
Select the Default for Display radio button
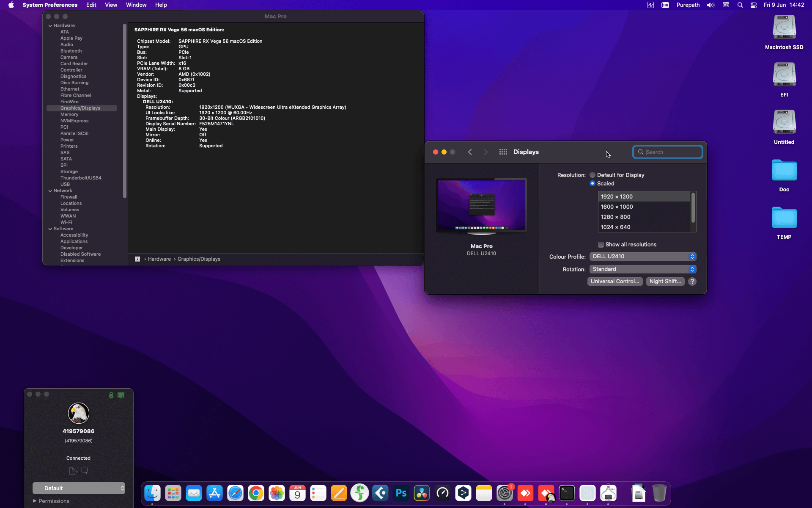593,175
